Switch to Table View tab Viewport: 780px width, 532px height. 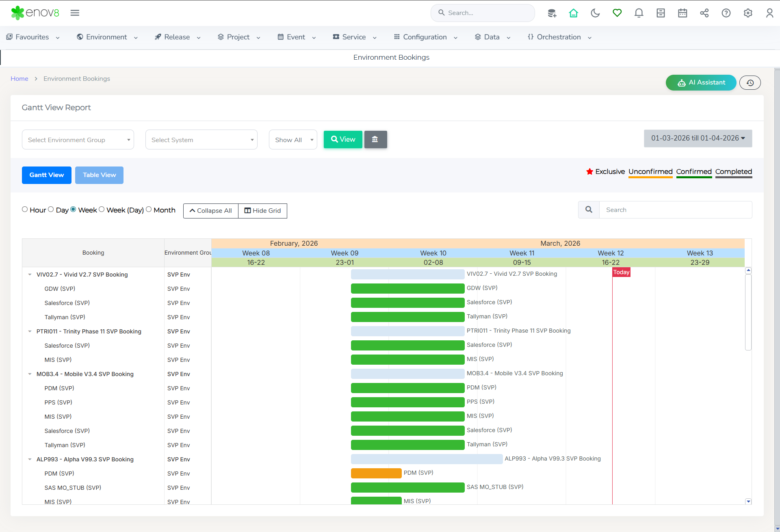[99, 175]
